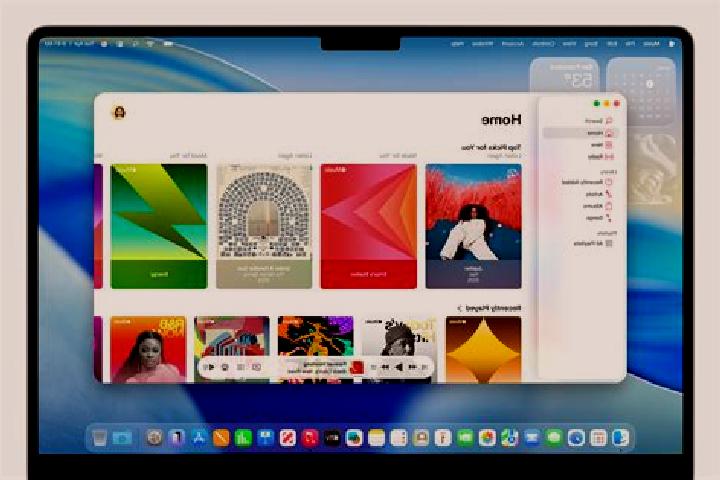Open the Edit menu
The image size is (720, 480).
pyautogui.click(x=612, y=44)
